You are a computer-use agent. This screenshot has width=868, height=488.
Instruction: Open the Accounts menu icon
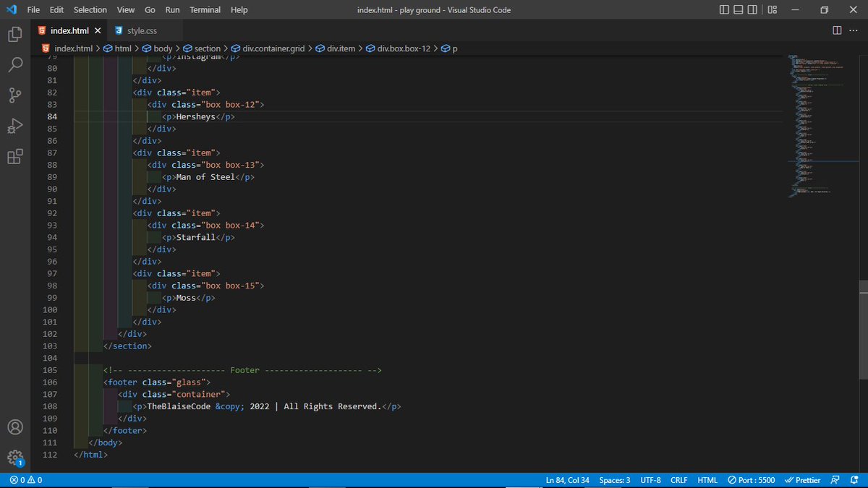tap(14, 427)
